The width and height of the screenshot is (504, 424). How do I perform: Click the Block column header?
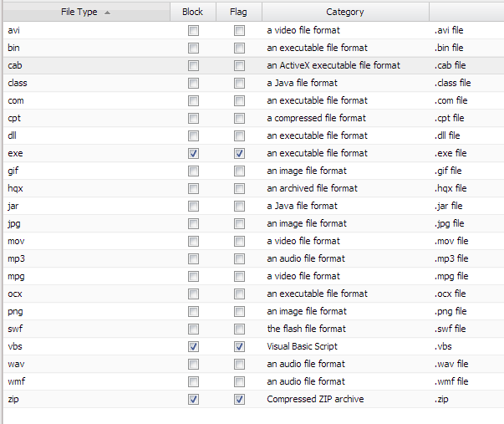pyautogui.click(x=192, y=12)
